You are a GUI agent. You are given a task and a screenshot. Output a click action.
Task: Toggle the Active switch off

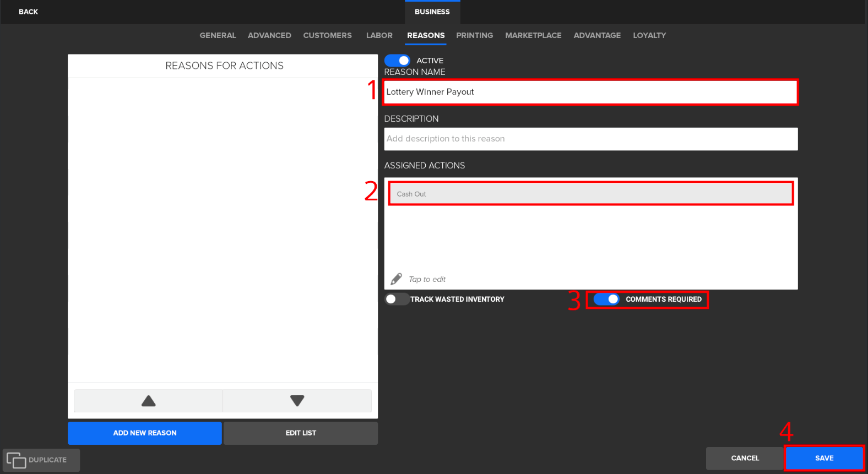click(397, 61)
